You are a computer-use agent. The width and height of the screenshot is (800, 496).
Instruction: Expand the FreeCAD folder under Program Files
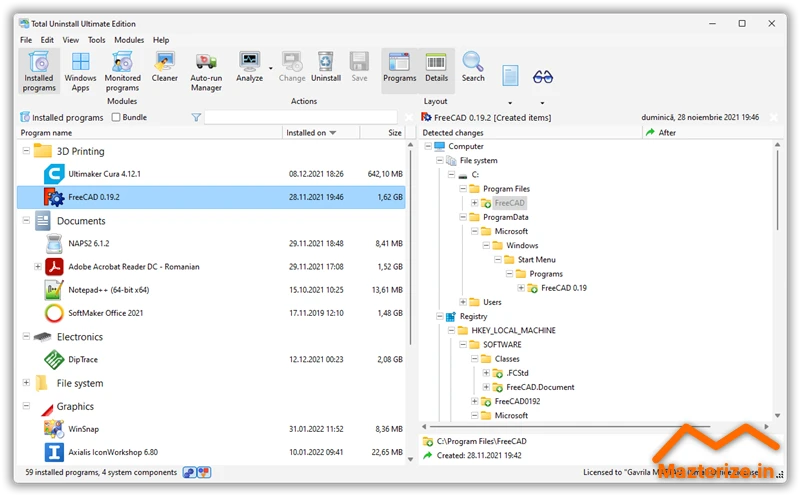474,203
